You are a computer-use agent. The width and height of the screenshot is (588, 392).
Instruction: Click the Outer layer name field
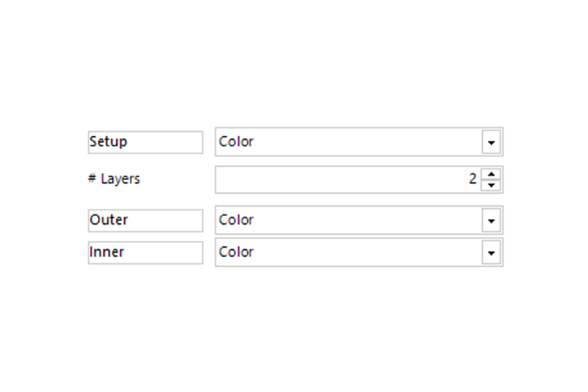[145, 221]
